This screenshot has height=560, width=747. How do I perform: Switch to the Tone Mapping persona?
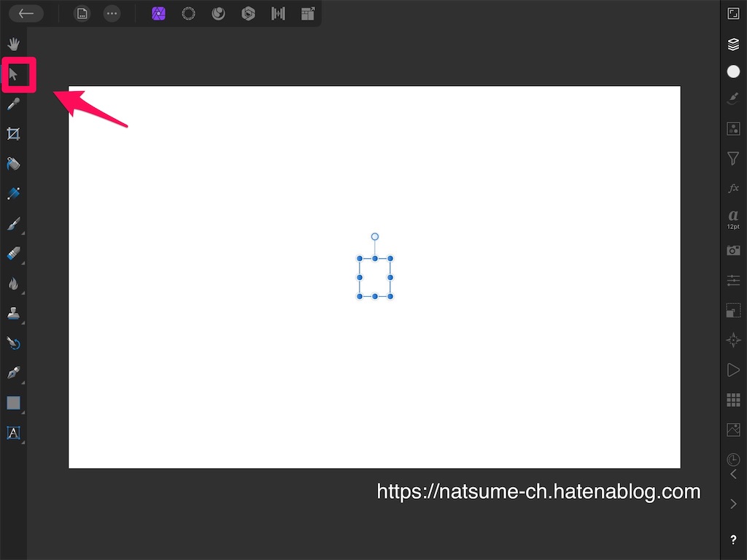pos(278,13)
